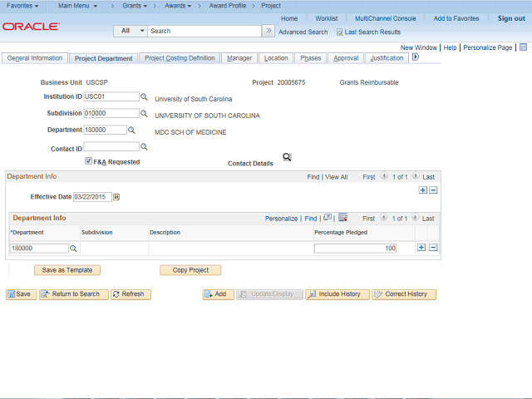
Task: Expand Favorites dropdown menu
Action: pos(22,6)
